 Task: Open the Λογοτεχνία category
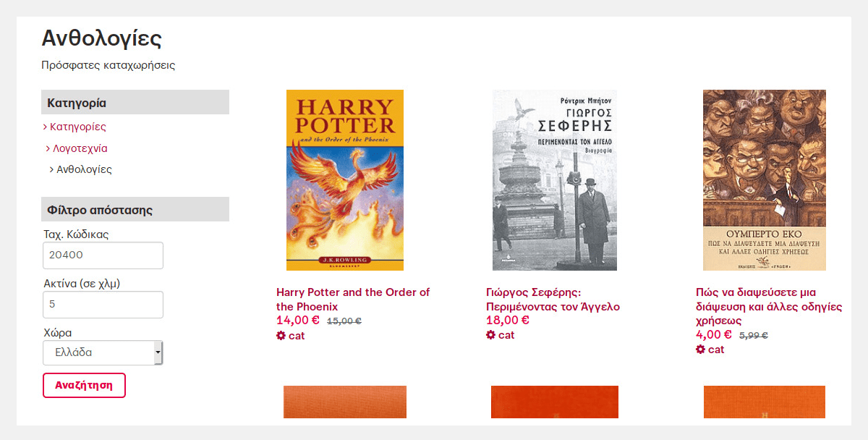point(80,148)
